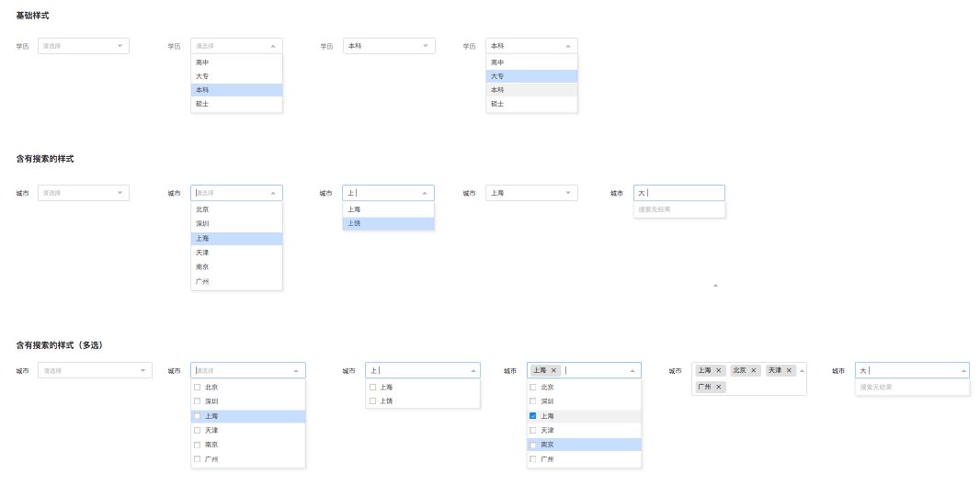Click × on 上海 tag beside 北京 tag
Image resolution: width=980 pixels, height=485 pixels.
[x=719, y=370]
